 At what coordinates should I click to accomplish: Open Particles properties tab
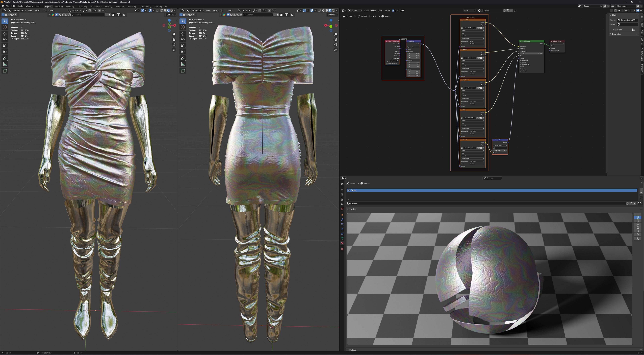342,224
